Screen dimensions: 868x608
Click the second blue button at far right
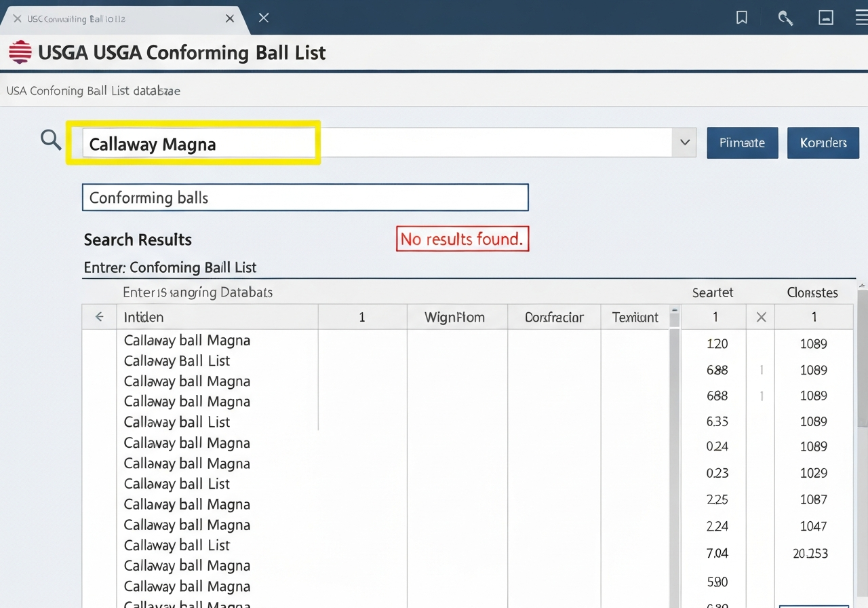point(823,142)
